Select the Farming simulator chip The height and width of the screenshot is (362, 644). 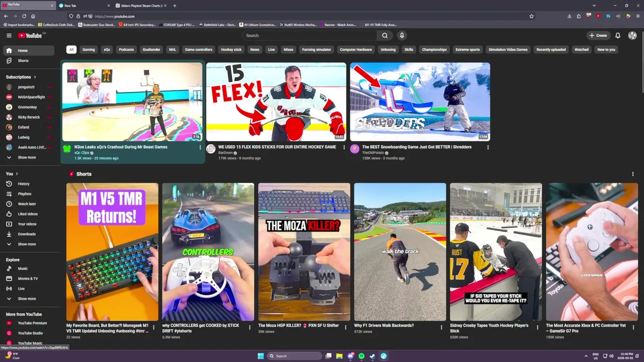point(316,49)
